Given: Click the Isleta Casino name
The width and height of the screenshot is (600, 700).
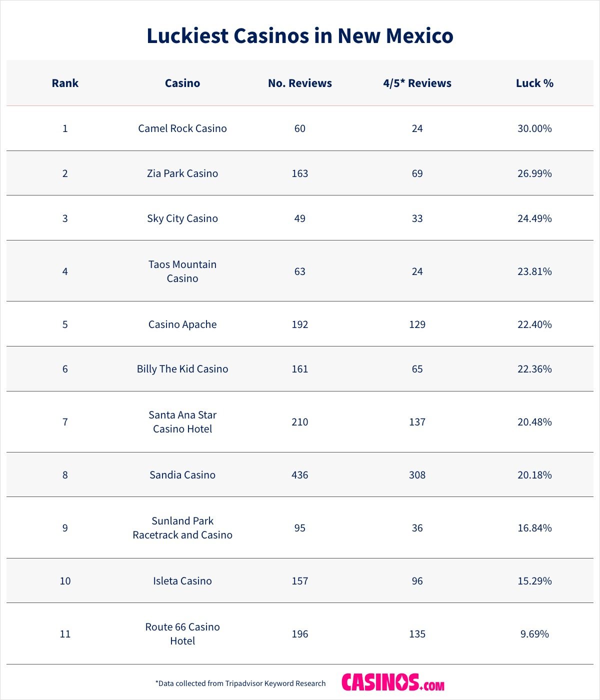Looking at the screenshot, I should pyautogui.click(x=182, y=581).
